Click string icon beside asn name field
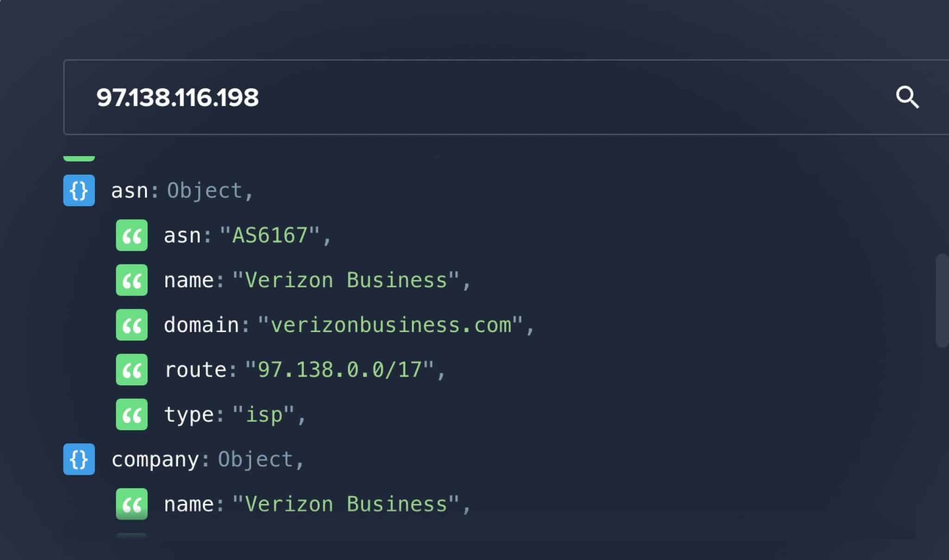The image size is (949, 560). pos(132,280)
